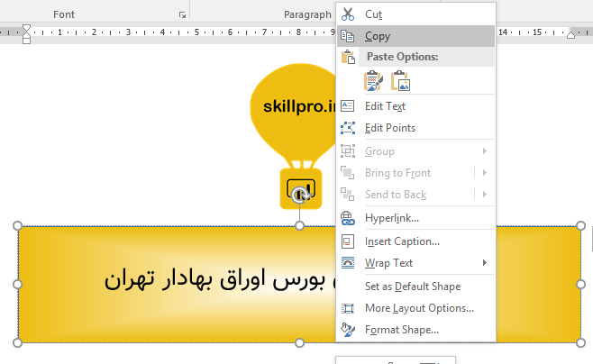This screenshot has width=593, height=364.
Task: Click the Edit Text icon
Action: click(x=348, y=105)
